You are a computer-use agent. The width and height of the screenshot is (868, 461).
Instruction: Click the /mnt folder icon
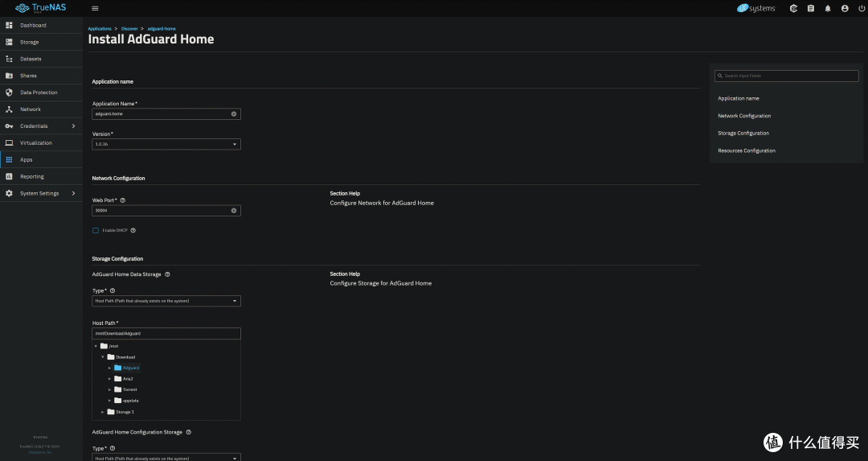click(x=104, y=346)
